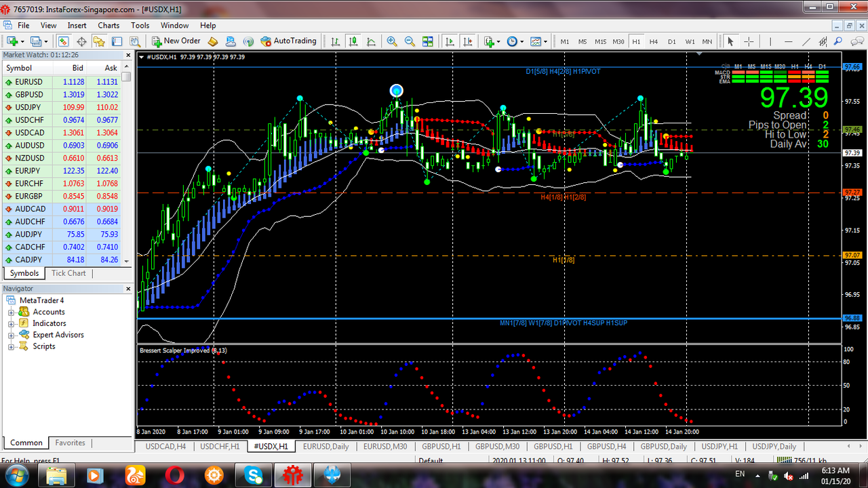Expand the Scripts tree node
868x488 pixels.
pyautogui.click(x=12, y=347)
